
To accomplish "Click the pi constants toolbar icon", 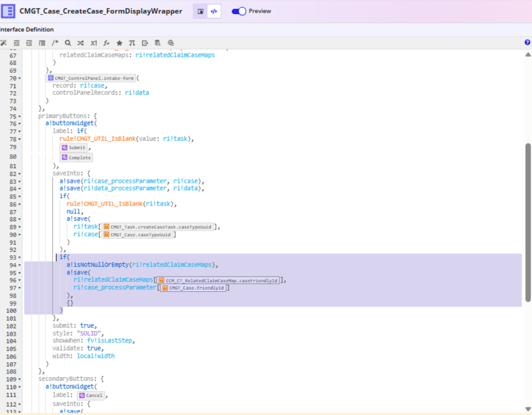I will [x=132, y=43].
